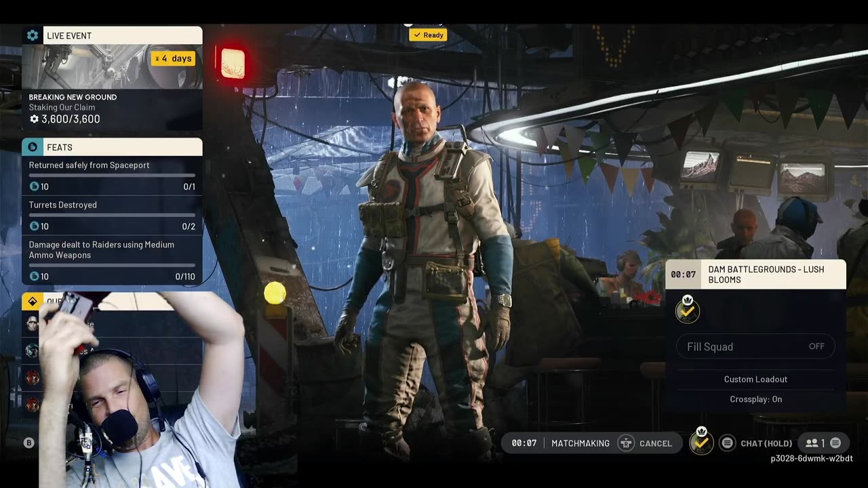The height and width of the screenshot is (488, 868).
Task: Click the 0/110 feat progress counter
Action: tap(185, 277)
